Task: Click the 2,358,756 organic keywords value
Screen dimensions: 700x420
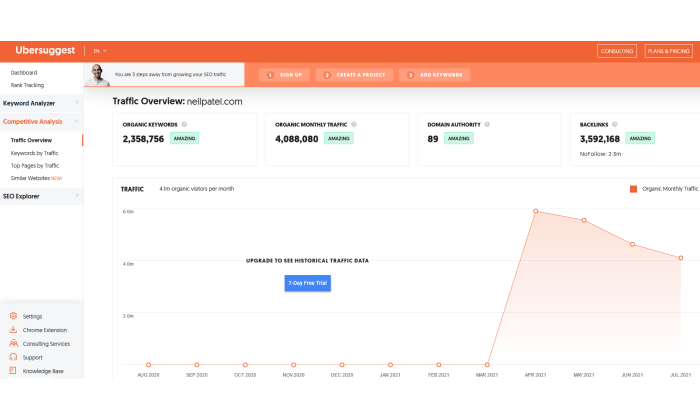Action: tap(143, 139)
